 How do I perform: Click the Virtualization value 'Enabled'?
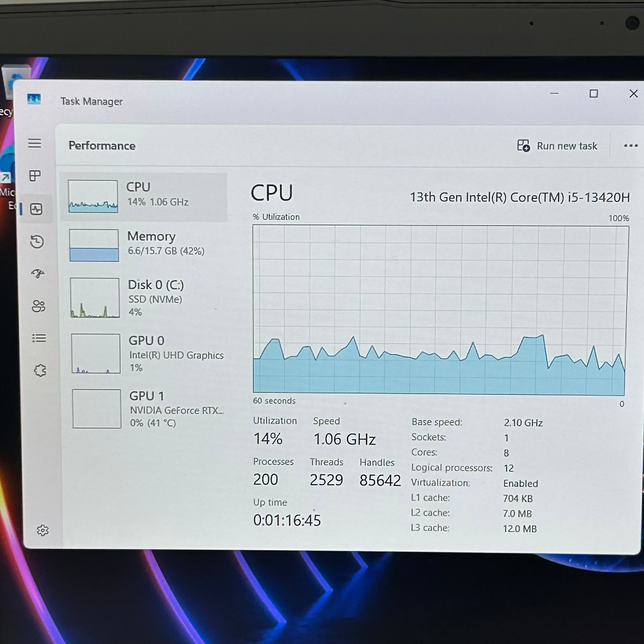pos(521,483)
